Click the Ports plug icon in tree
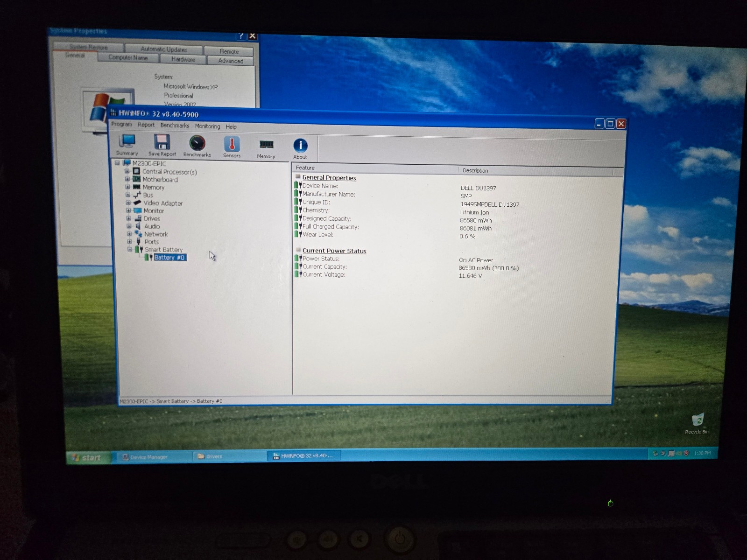Viewport: 747px width, 560px height. click(139, 242)
